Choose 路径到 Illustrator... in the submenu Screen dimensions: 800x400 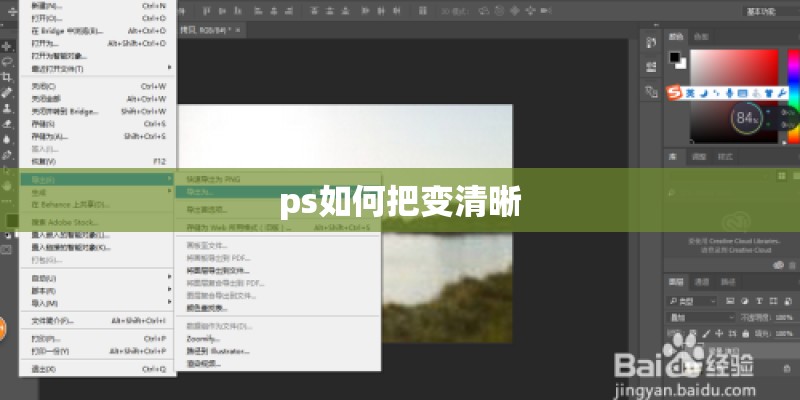pos(278,352)
